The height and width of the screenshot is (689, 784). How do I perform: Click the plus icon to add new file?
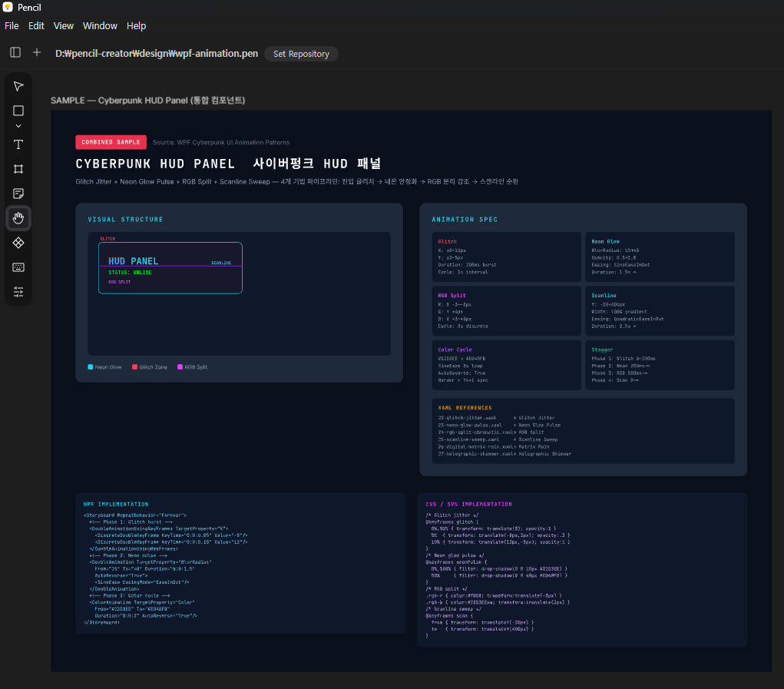point(37,53)
